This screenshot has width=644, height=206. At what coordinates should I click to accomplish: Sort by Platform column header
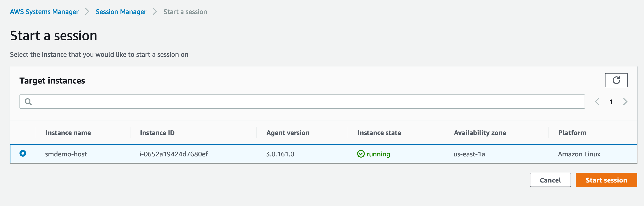click(572, 133)
